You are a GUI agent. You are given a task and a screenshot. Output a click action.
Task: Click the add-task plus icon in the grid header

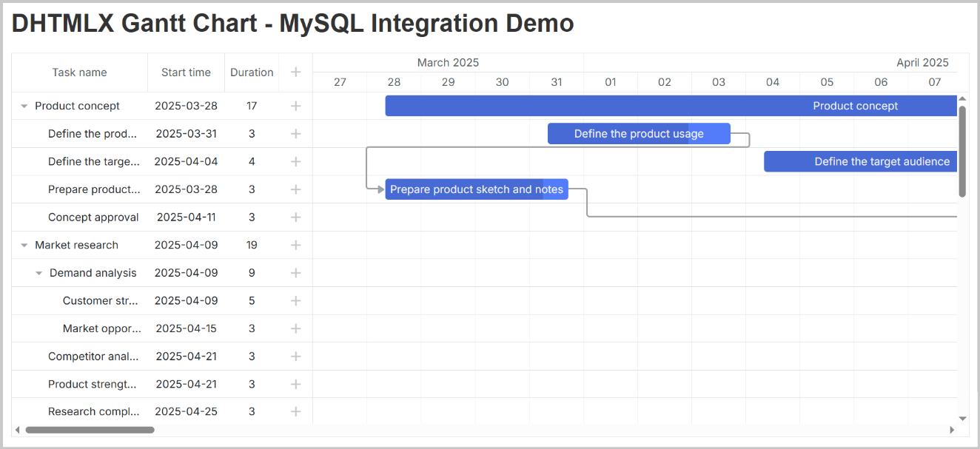[295, 72]
